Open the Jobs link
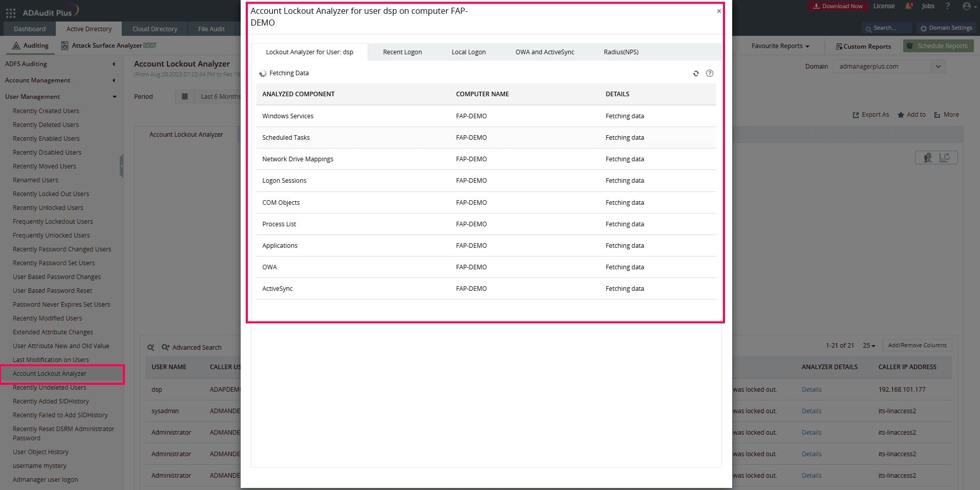The image size is (980, 490). pos(928,6)
